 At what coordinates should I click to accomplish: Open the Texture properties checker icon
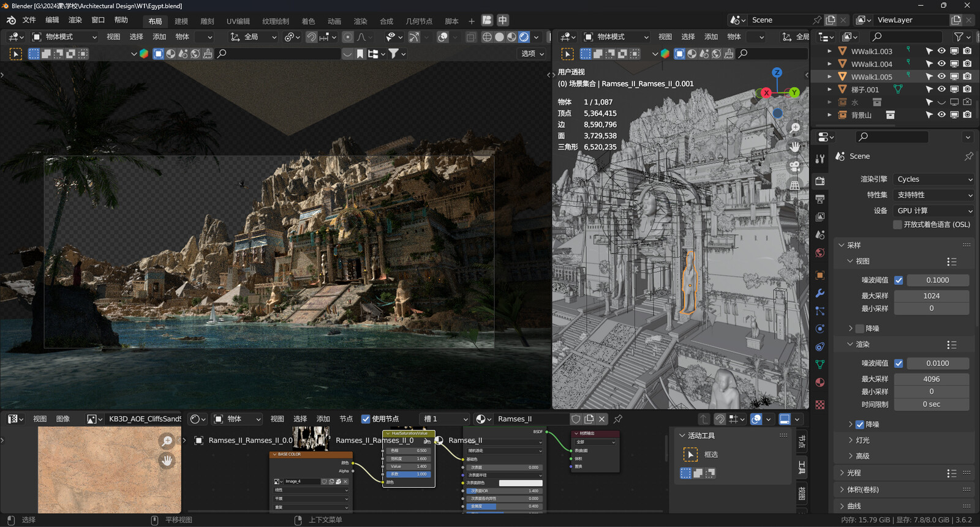(820, 405)
